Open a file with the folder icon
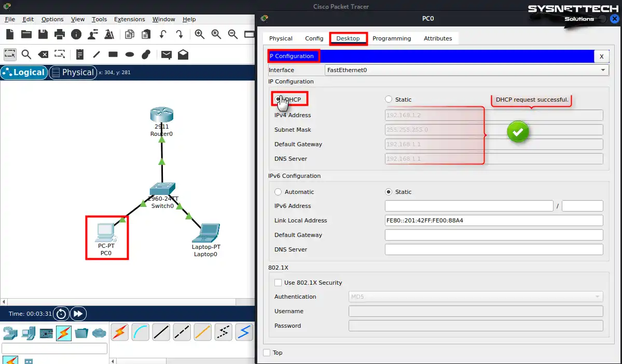622x364 pixels. click(26, 35)
